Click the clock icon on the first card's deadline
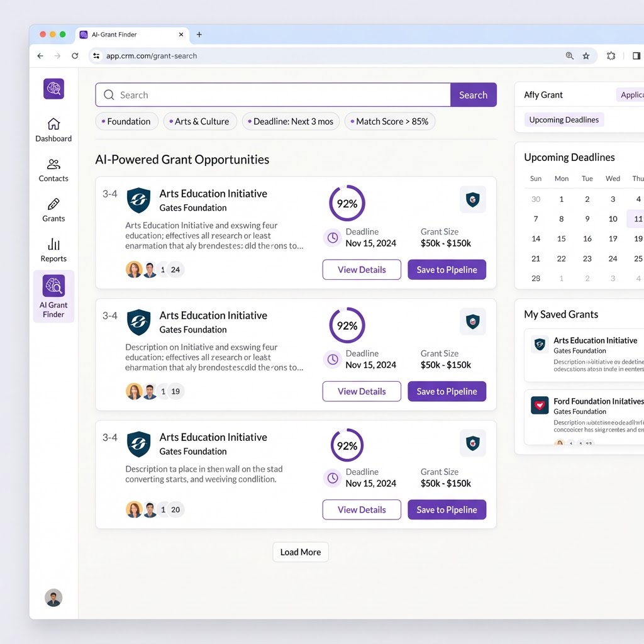 pos(333,237)
